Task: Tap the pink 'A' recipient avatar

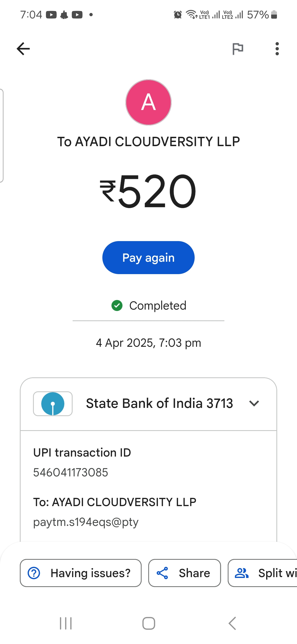Action: pos(148,102)
